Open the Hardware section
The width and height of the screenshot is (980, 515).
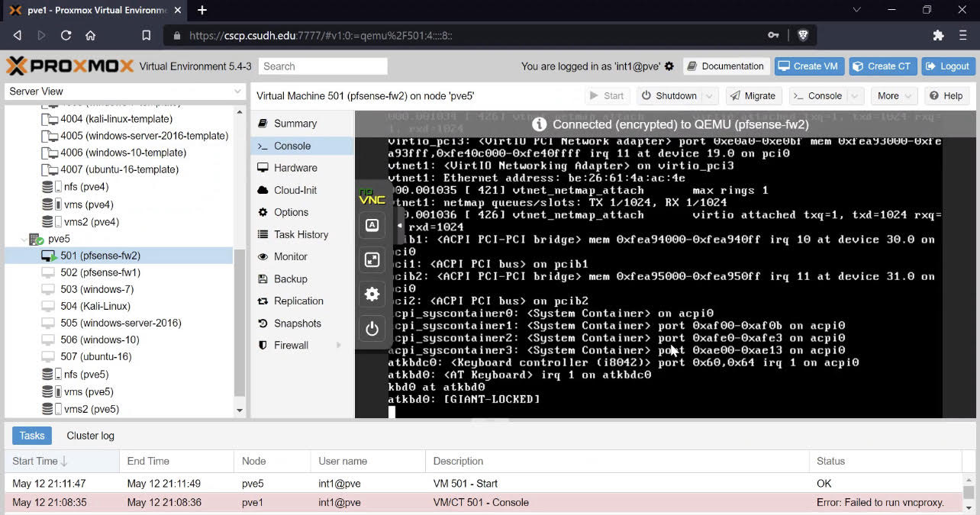(x=302, y=168)
